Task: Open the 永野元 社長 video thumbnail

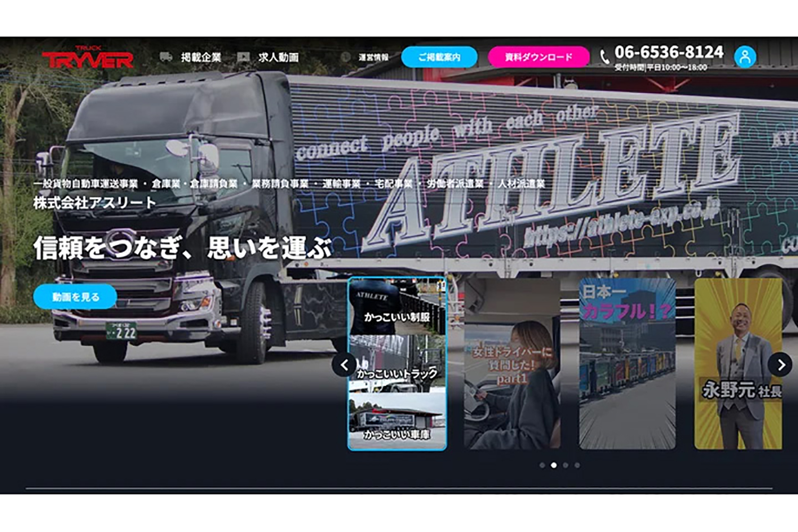Action: coord(738,364)
